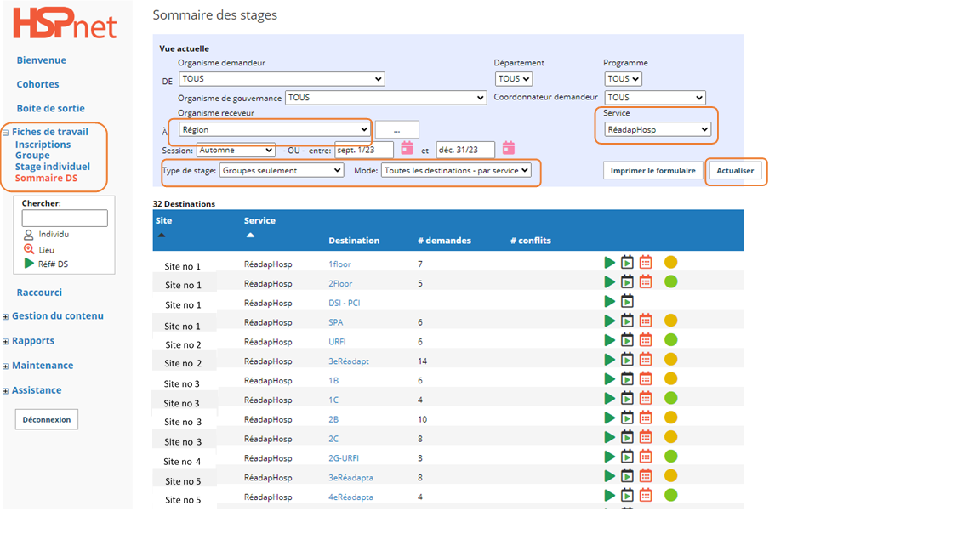This screenshot has height=551, width=980.
Task: Open the start date calendar picker icon
Action: click(407, 148)
